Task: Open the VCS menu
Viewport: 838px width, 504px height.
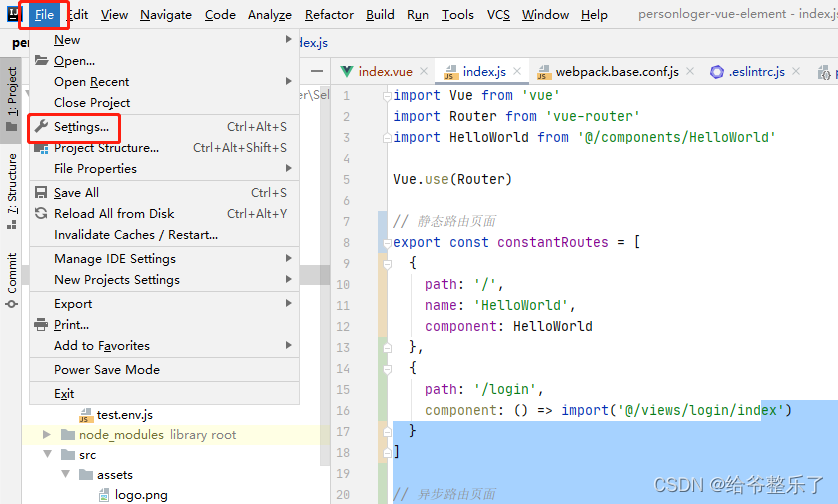Action: coord(498,14)
